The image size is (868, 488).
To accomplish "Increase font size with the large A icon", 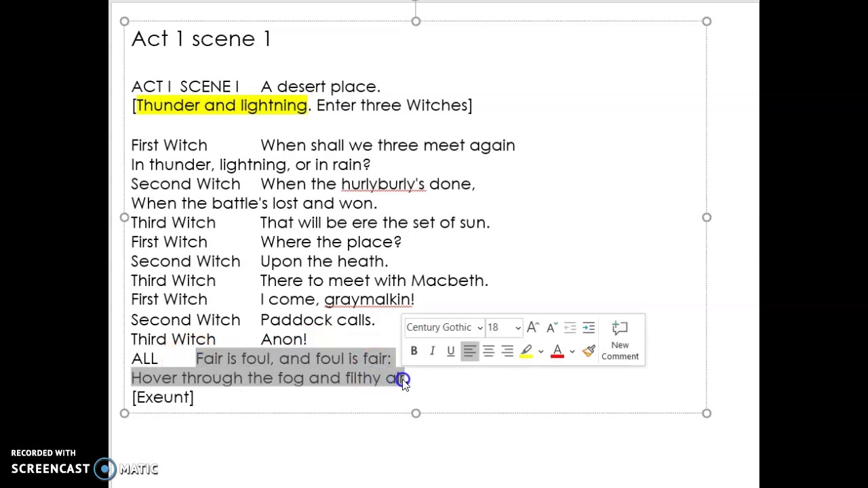I will (533, 328).
